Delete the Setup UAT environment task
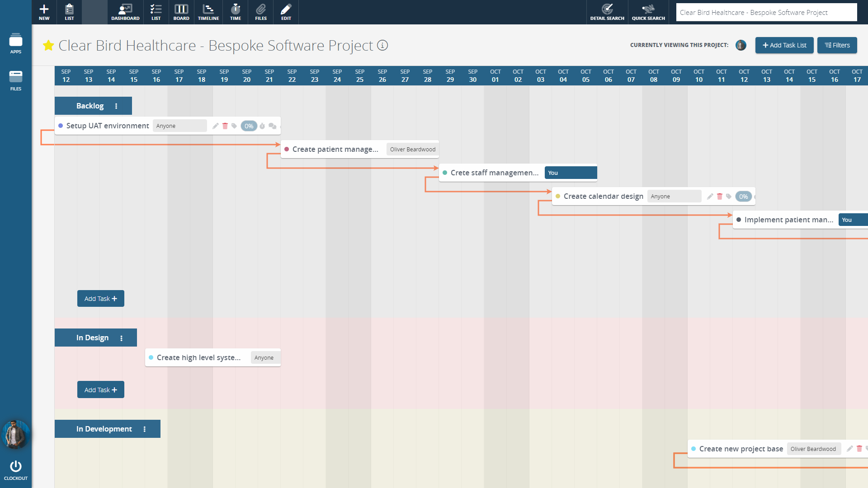Screen dimensions: 868x488 [225, 126]
